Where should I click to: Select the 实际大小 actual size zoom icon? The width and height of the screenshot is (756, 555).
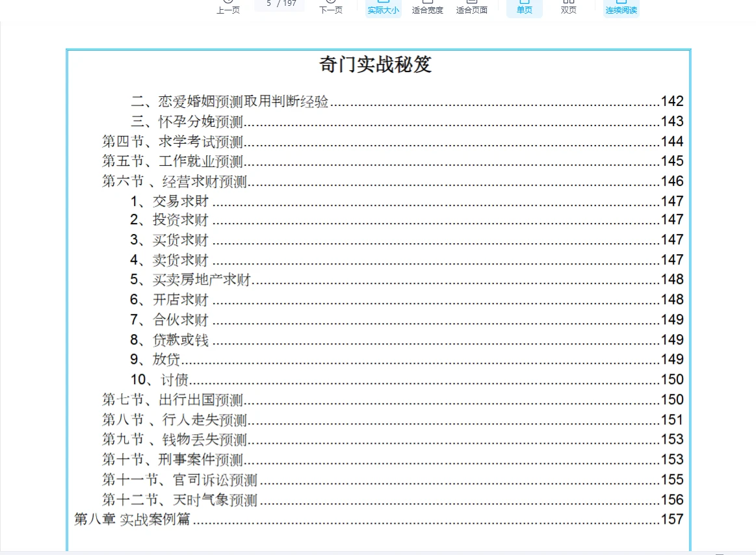pos(382,6)
